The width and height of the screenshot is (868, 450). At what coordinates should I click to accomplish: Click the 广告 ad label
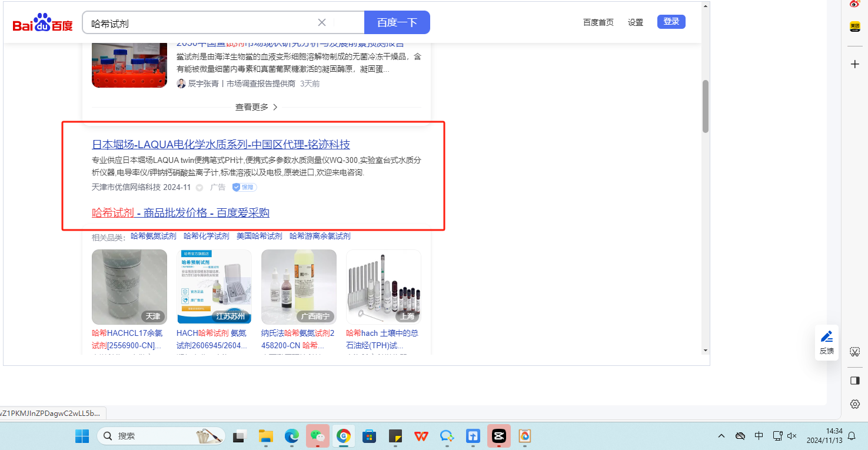(218, 187)
